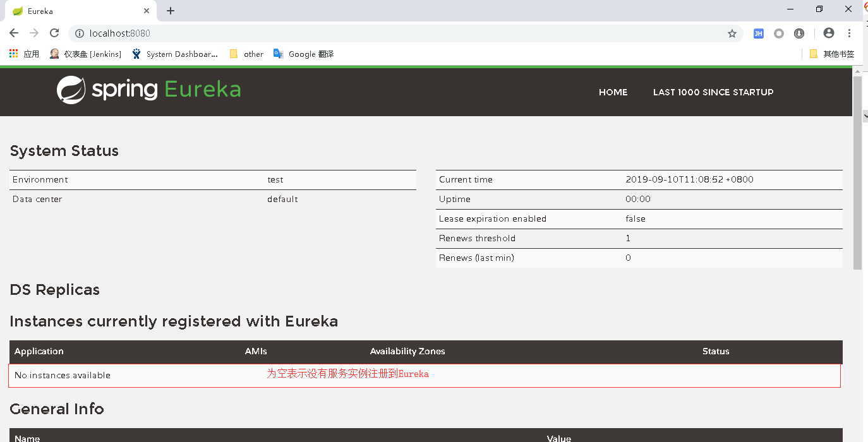The image size is (868, 442).
Task: Click the 'System Status' heading
Action: coord(64,152)
